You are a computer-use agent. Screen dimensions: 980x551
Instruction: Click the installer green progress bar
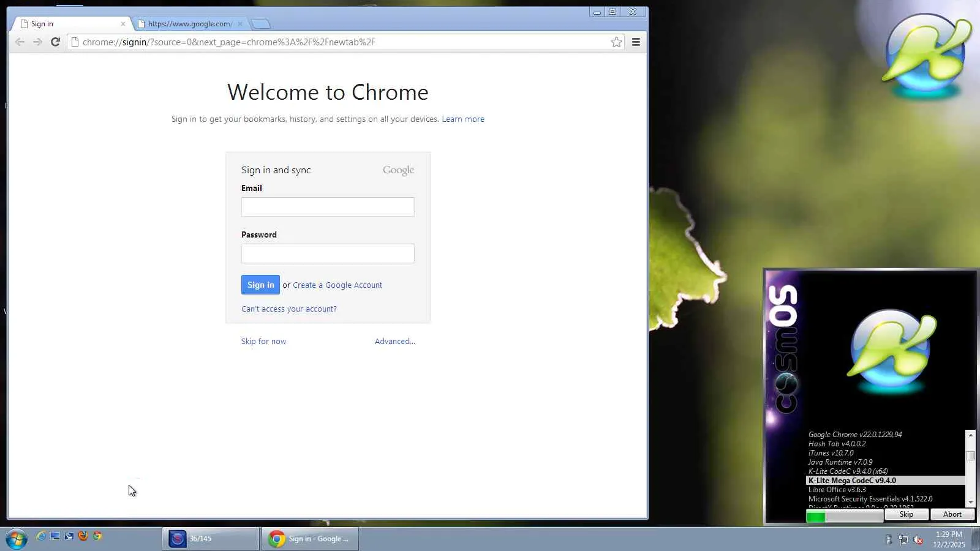[845, 517]
